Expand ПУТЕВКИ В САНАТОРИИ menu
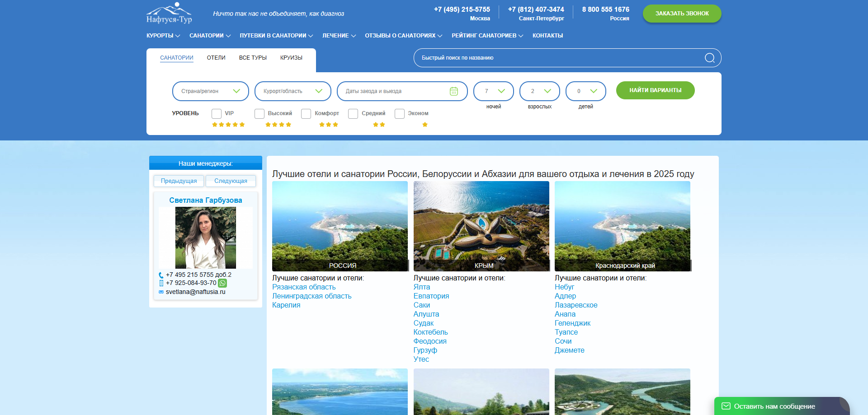The width and height of the screenshot is (868, 415). [276, 36]
